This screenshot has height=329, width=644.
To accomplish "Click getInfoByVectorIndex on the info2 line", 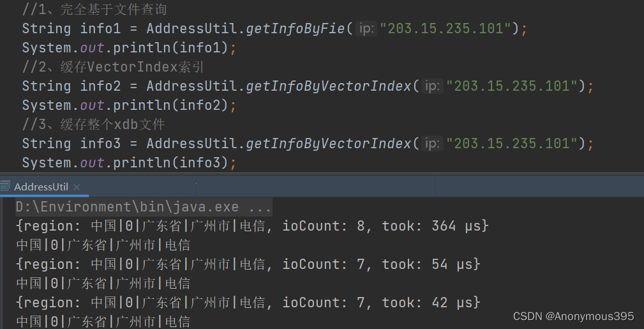I will (x=329, y=86).
